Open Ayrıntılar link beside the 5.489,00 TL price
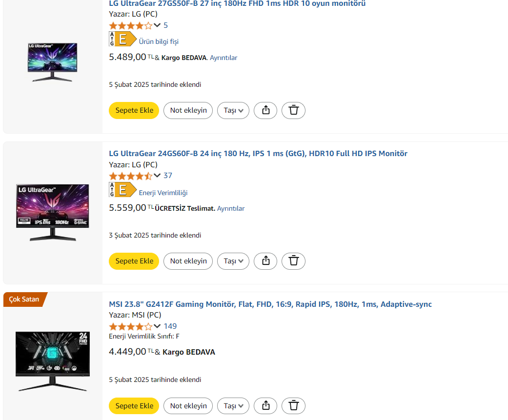This screenshot has width=508, height=420. tap(224, 58)
